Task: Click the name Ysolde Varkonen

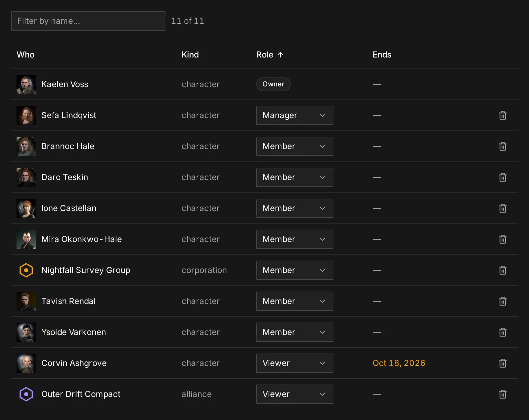Action: click(74, 332)
